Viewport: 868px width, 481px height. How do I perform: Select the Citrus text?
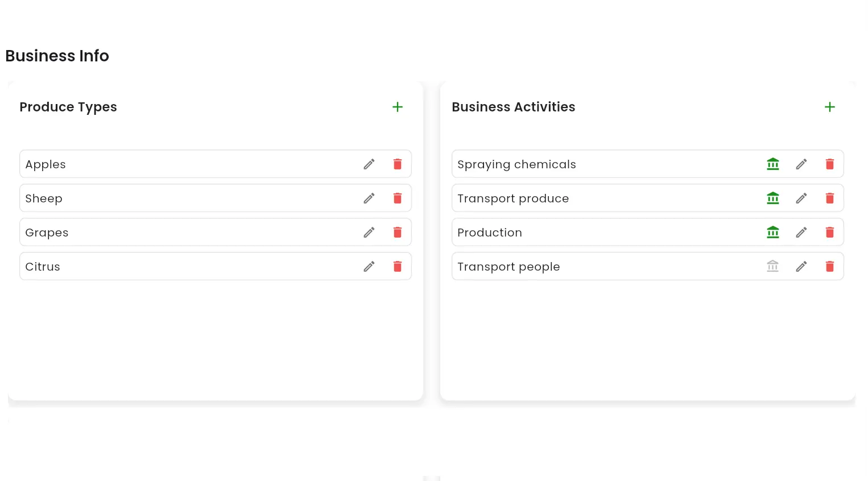click(x=43, y=267)
